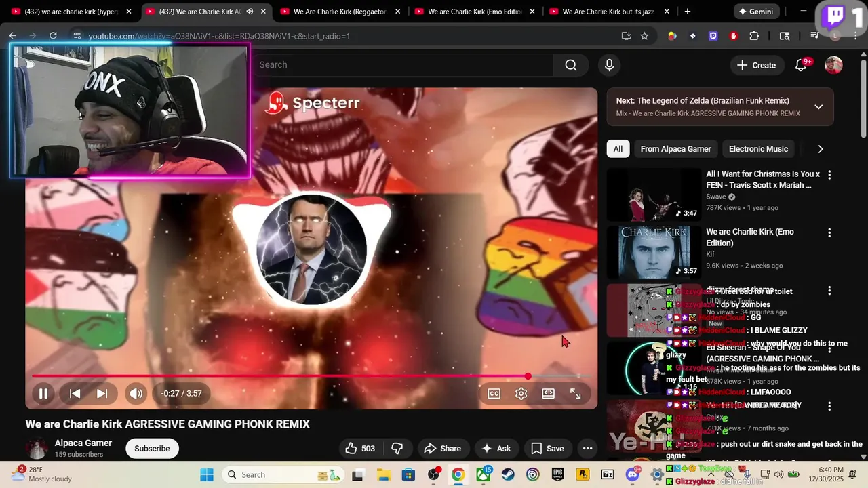Open Discord from the taskbar
Viewport: 868px width, 488px height.
(x=633, y=474)
